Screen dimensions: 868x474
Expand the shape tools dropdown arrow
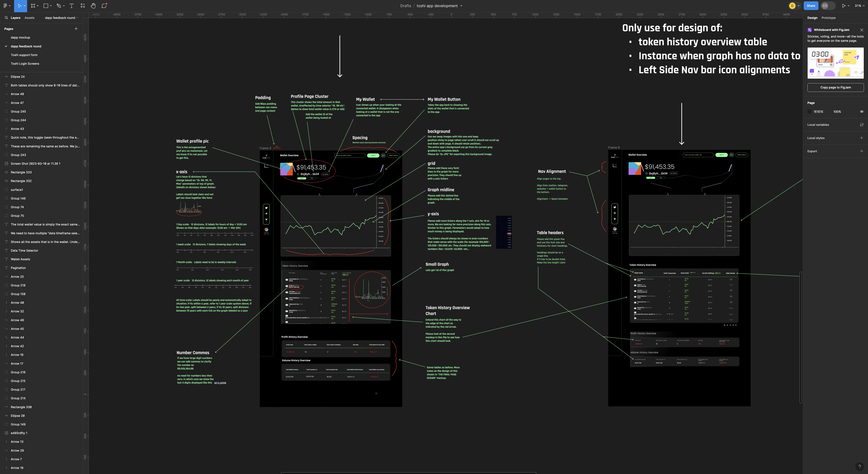pos(51,6)
